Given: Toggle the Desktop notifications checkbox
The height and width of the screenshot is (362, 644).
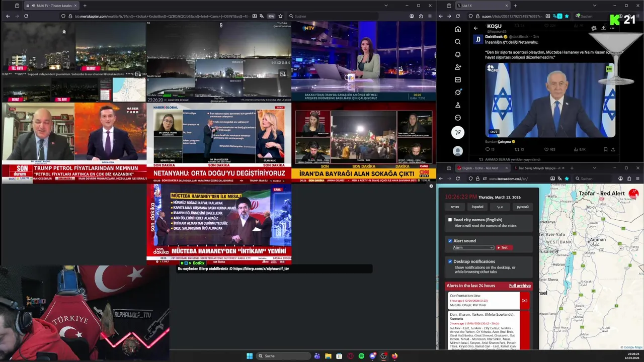Looking at the screenshot, I should coord(450,261).
